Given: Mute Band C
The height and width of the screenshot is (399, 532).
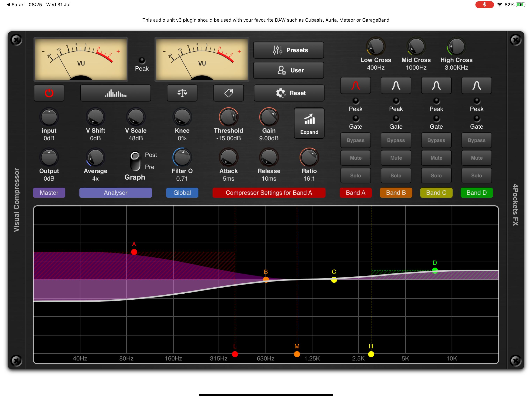Looking at the screenshot, I should point(436,158).
